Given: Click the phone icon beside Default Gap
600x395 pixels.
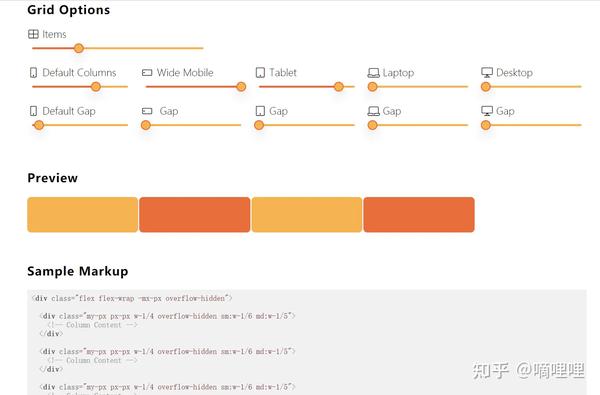Looking at the screenshot, I should (33, 111).
